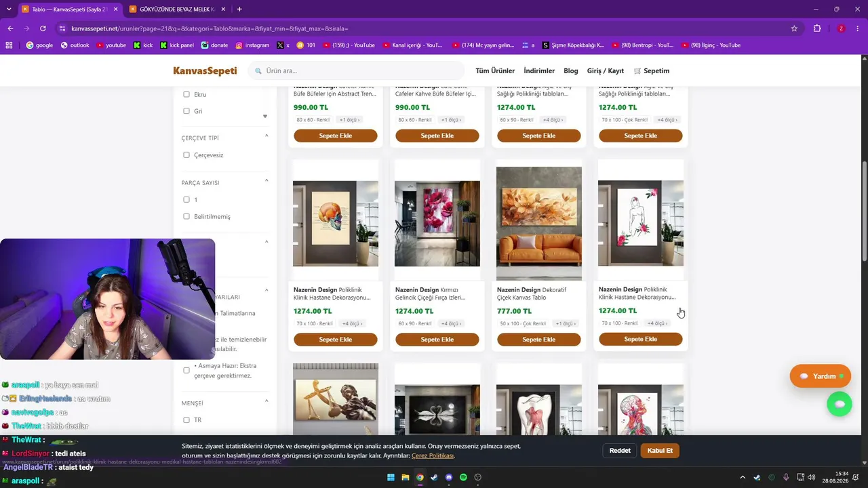
Task: Open the orange sofa flower canvas thumbnail
Action: (x=539, y=223)
